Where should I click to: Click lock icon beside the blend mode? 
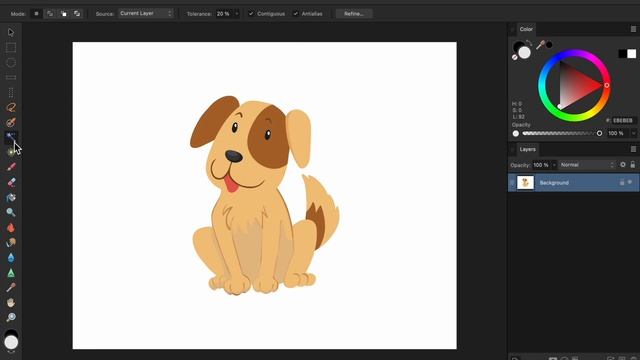tap(633, 164)
